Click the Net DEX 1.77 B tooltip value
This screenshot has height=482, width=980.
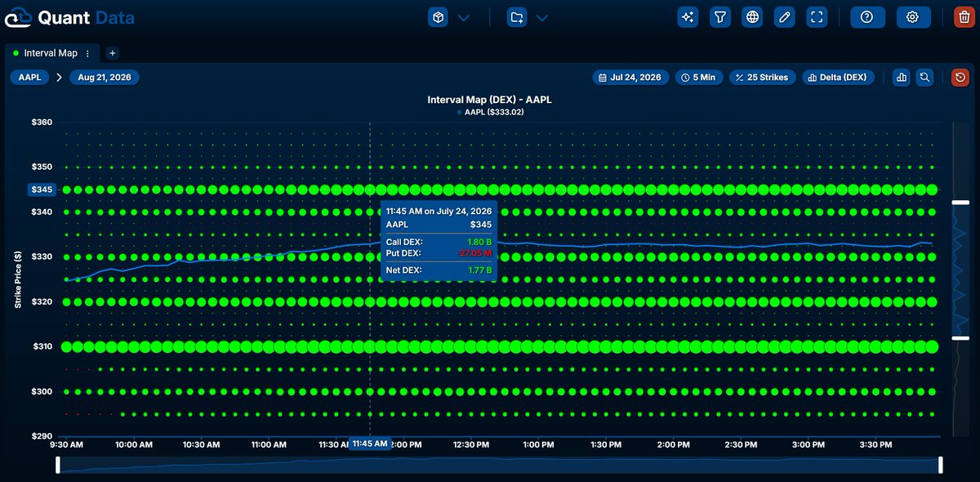(x=480, y=269)
